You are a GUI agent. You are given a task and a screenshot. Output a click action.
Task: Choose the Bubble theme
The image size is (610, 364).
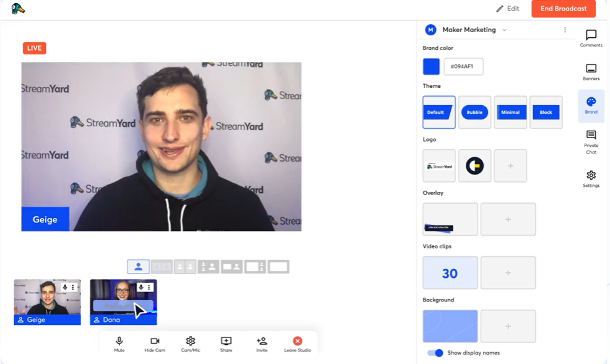click(474, 112)
